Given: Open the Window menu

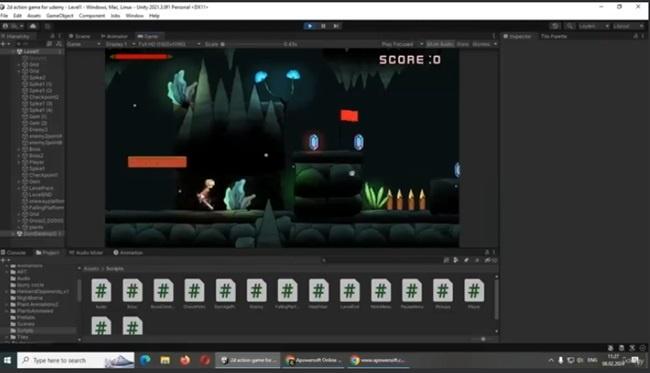Looking at the screenshot, I should pos(134,16).
